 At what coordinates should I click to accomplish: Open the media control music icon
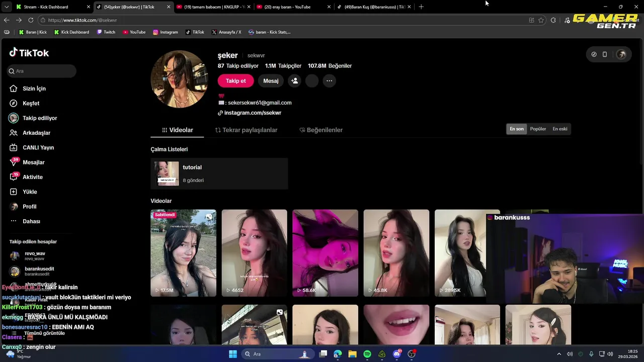pos(567,20)
